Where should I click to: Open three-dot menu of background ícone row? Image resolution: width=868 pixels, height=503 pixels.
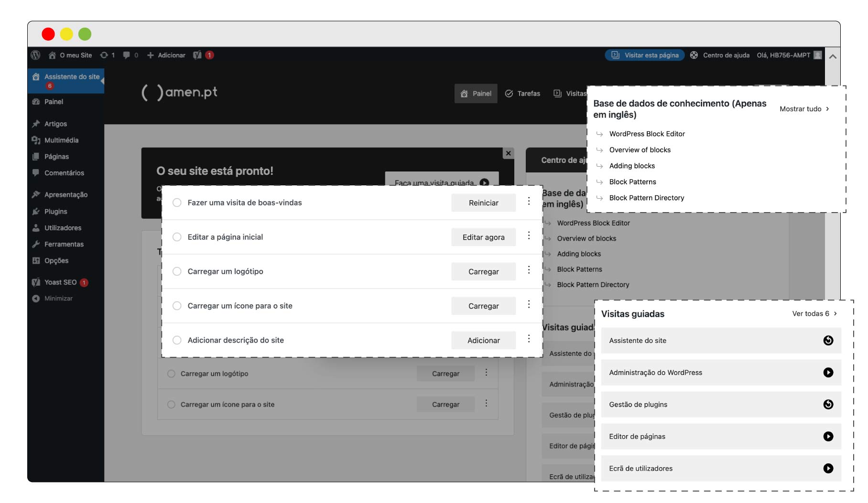(x=486, y=403)
